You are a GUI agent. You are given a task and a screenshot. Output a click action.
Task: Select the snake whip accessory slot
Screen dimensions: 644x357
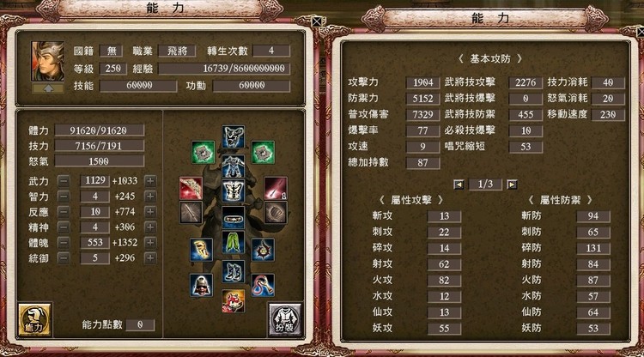[263, 285]
